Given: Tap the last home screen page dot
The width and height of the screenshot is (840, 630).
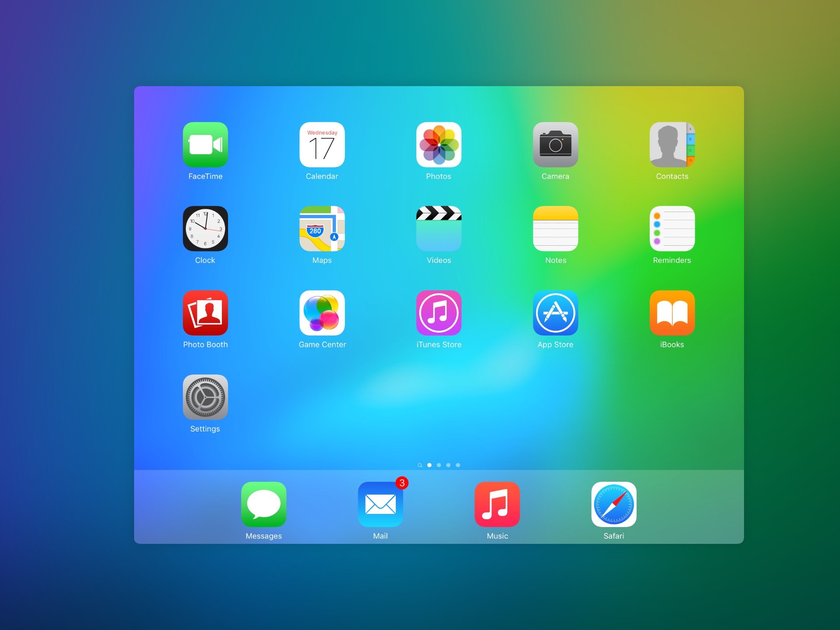Looking at the screenshot, I should coord(458,465).
